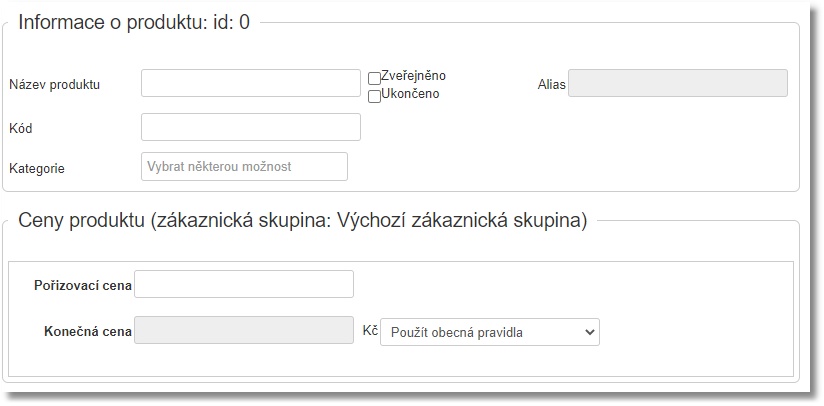The height and width of the screenshot is (406, 824).
Task: Click the Ceny produktu section heading
Action: pyautogui.click(x=302, y=221)
